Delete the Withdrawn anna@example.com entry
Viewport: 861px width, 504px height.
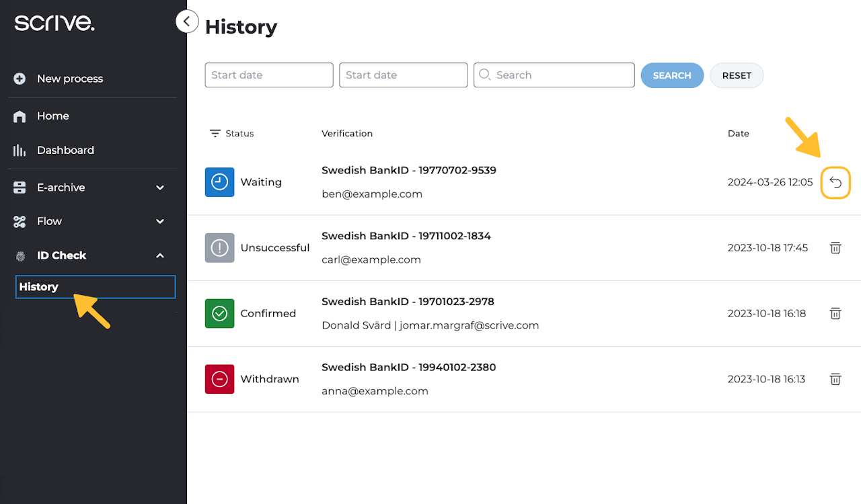tap(835, 379)
